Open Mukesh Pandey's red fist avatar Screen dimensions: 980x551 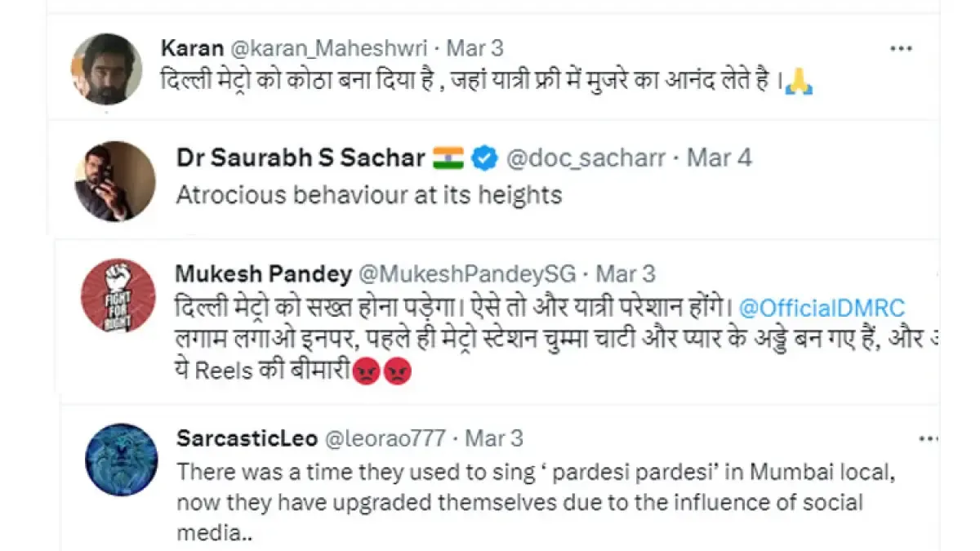point(118,295)
